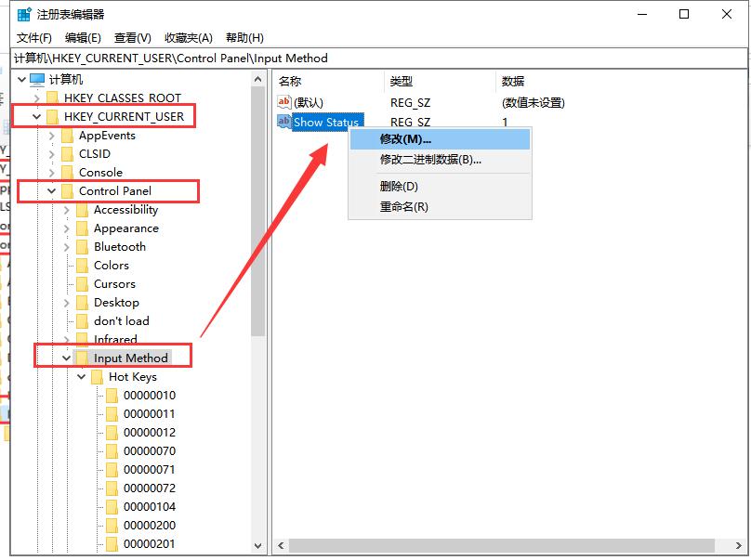Click the Registry Editor title bar icon
This screenshot has width=751, height=560.
tap(24, 14)
